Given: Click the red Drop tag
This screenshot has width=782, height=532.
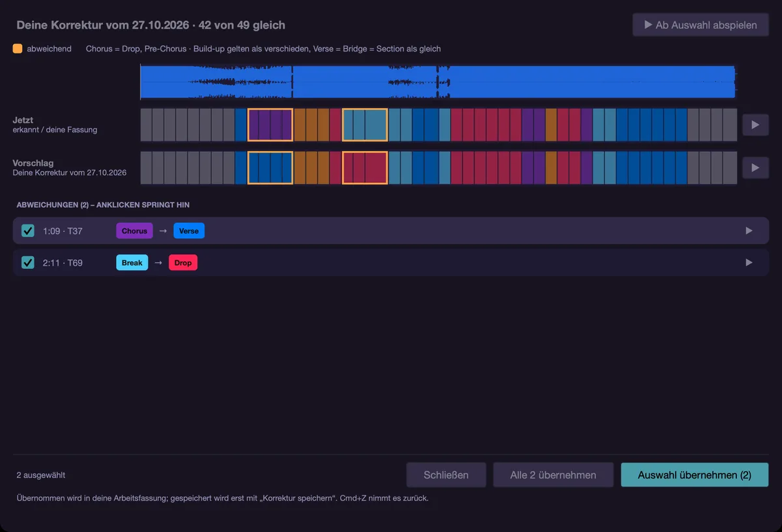Looking at the screenshot, I should tap(183, 262).
